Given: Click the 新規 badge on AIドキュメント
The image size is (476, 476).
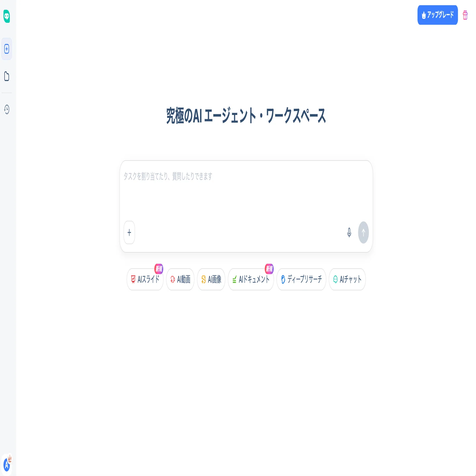Looking at the screenshot, I should (x=269, y=269).
